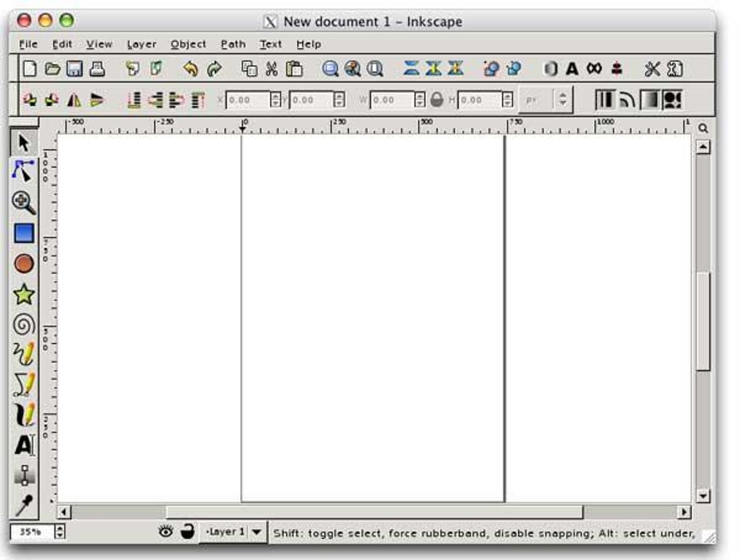This screenshot has height=560, width=740.
Task: Activate the Calligraphy pen tool
Action: 24,415
